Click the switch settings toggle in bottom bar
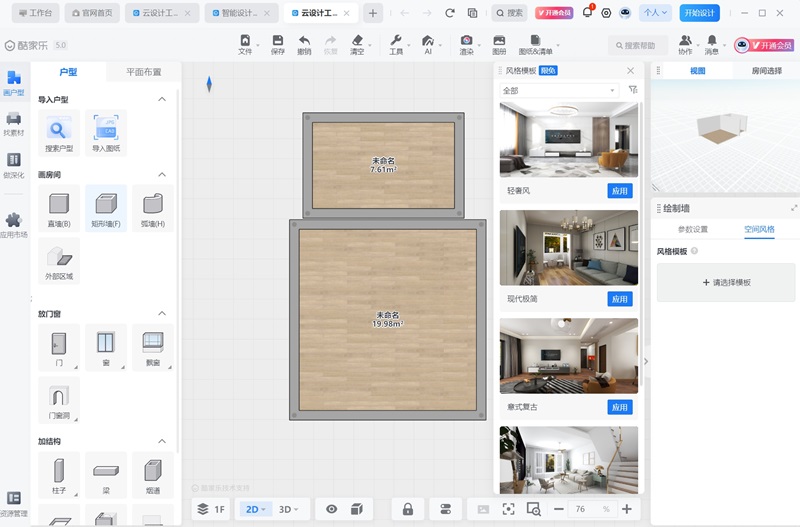 click(445, 509)
